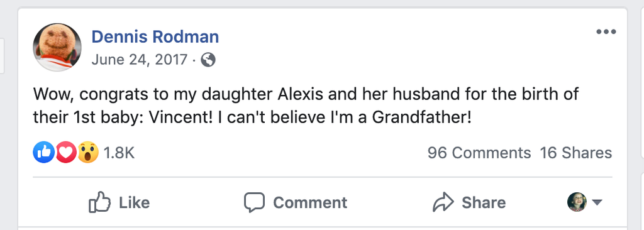The height and width of the screenshot is (230, 644).
Task: Click the Like button text
Action: click(135, 202)
